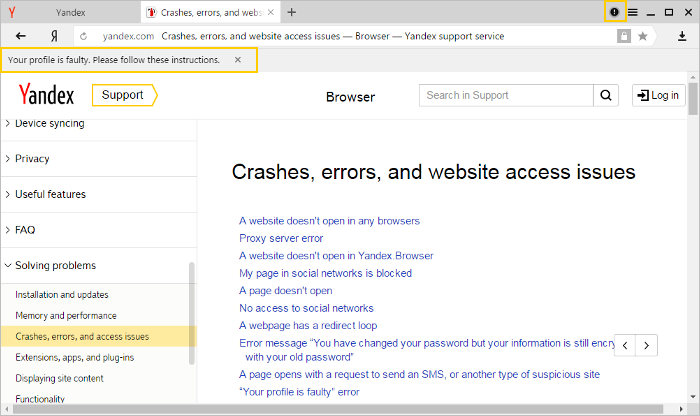The width and height of the screenshot is (700, 416).
Task: Open the "Your profile is faulty" error link
Action: tap(299, 392)
